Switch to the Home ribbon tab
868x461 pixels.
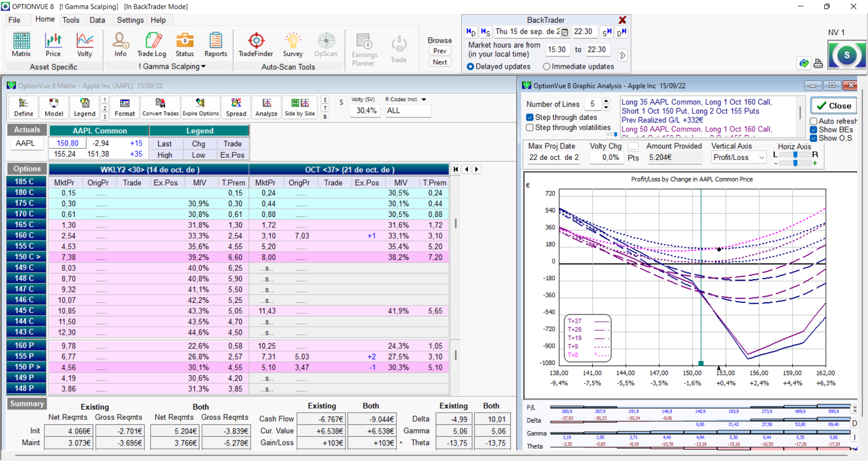(x=45, y=20)
